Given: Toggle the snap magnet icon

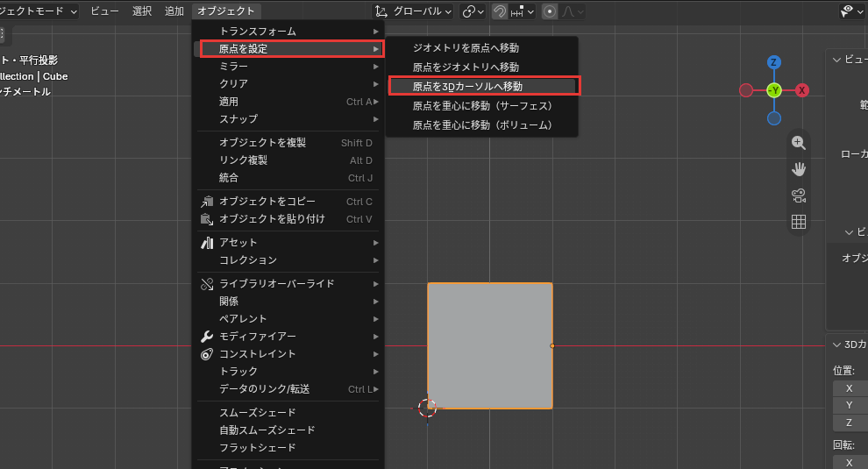Looking at the screenshot, I should [x=500, y=11].
